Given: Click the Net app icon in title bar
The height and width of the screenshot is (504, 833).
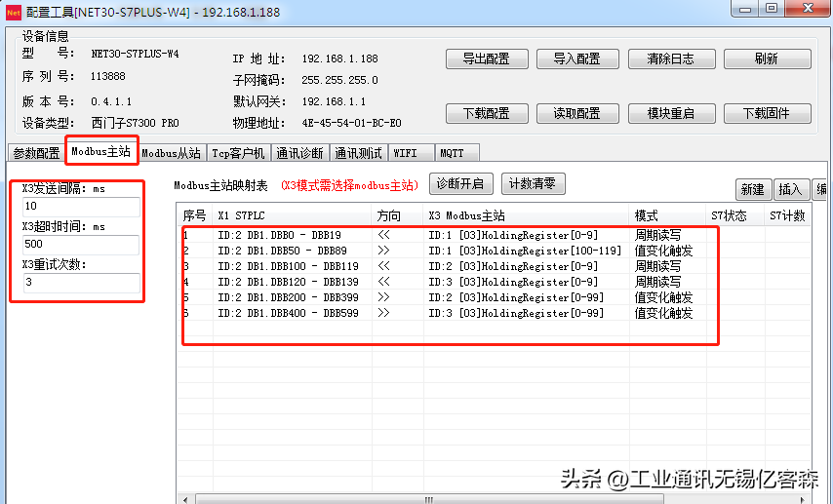Looking at the screenshot, I should coord(13,10).
